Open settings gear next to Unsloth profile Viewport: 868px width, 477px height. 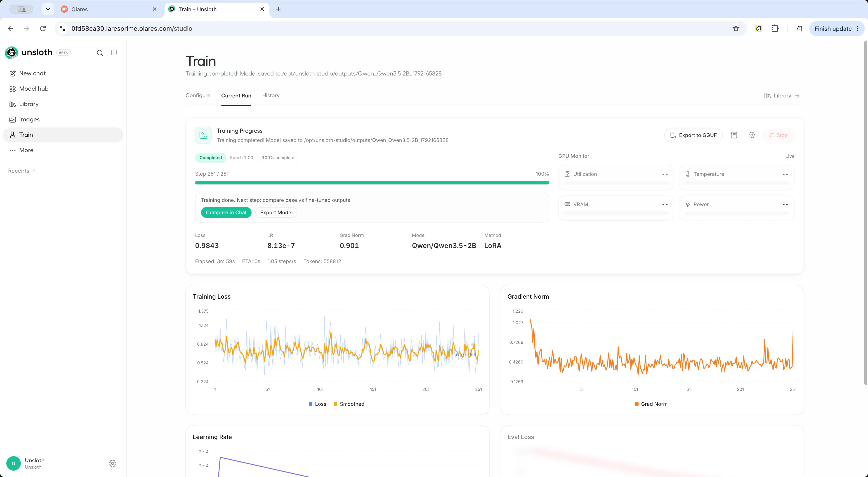(113, 463)
